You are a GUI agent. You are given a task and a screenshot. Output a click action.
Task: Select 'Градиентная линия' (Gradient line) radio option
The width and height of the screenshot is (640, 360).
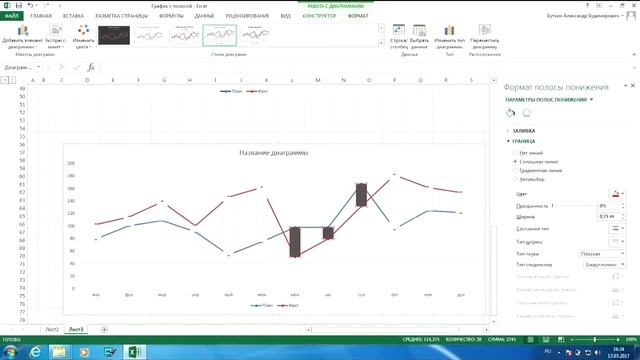(x=515, y=171)
